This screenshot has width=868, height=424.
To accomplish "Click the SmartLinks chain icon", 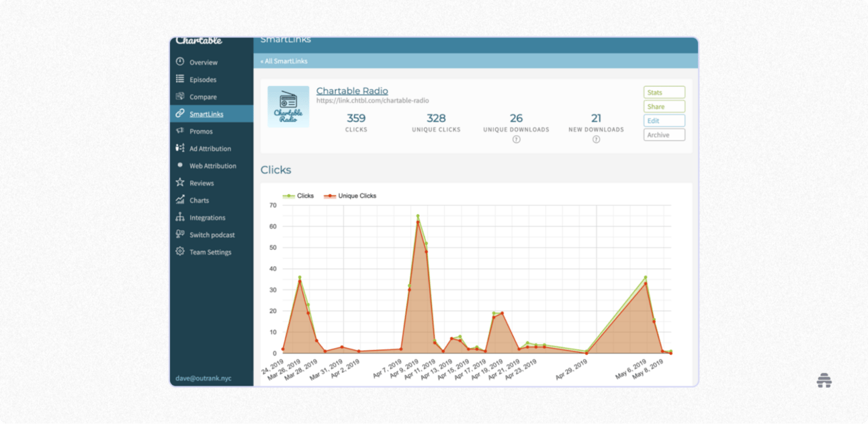I will pyautogui.click(x=180, y=114).
